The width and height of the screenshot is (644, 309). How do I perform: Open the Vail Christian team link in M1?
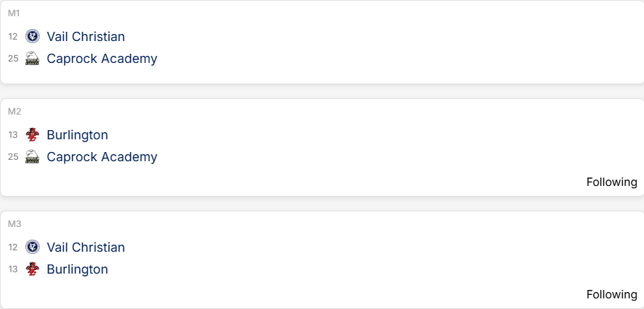(x=86, y=36)
